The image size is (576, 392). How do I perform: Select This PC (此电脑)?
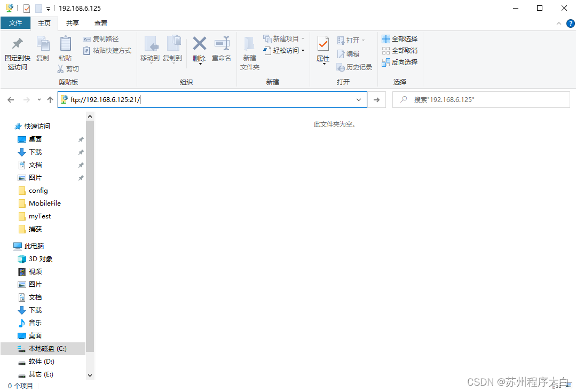[x=29, y=246]
